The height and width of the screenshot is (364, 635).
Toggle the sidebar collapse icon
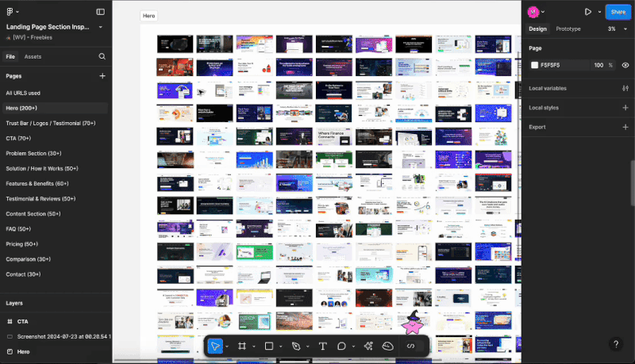(101, 12)
